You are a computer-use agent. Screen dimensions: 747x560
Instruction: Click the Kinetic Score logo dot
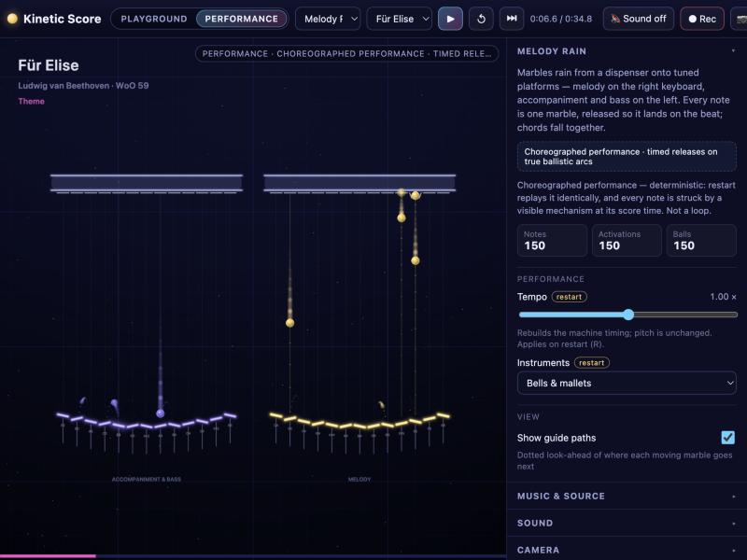coord(12,19)
